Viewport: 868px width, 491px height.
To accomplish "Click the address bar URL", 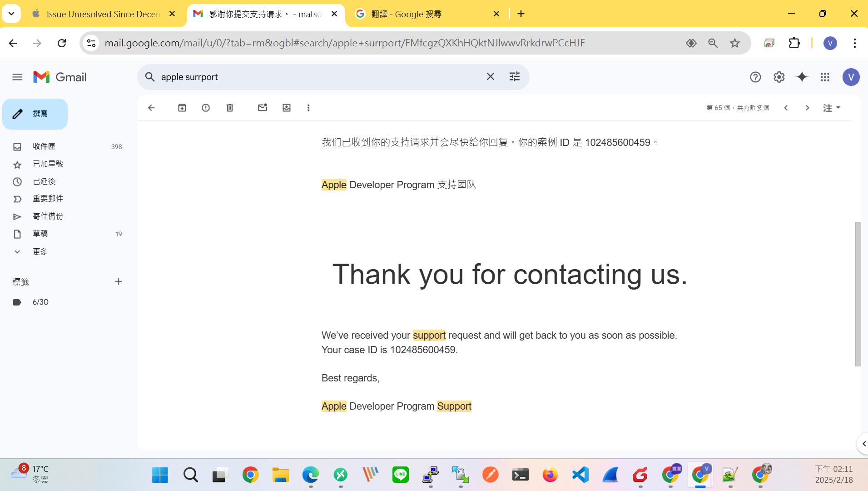I will click(345, 43).
